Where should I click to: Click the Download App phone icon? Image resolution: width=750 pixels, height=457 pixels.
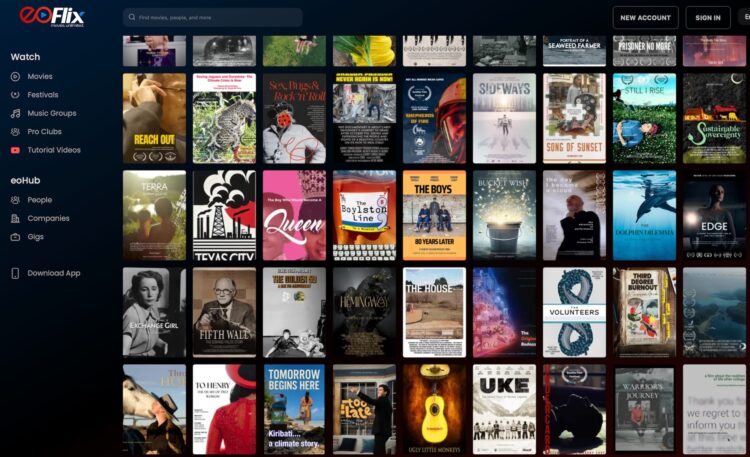15,273
